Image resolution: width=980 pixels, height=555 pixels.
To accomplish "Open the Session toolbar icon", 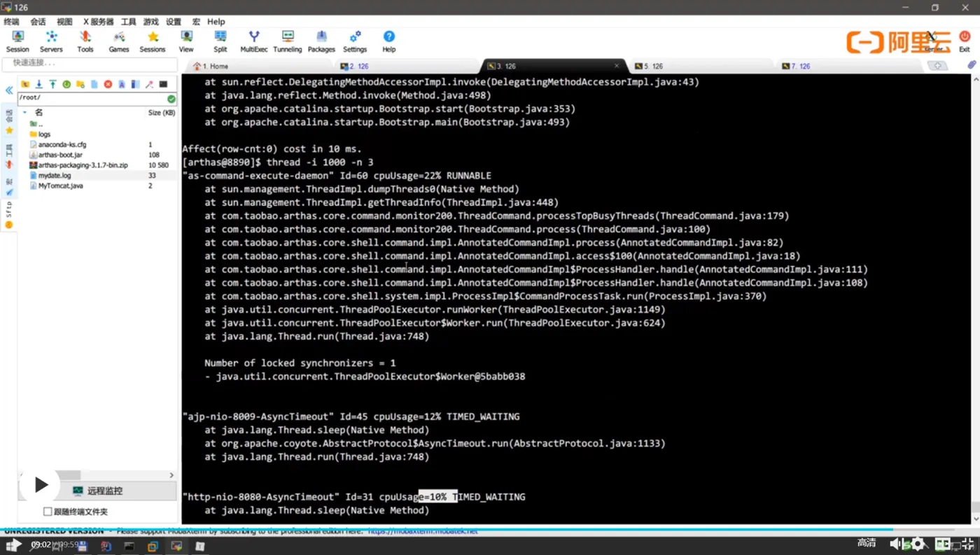I will (x=17, y=41).
